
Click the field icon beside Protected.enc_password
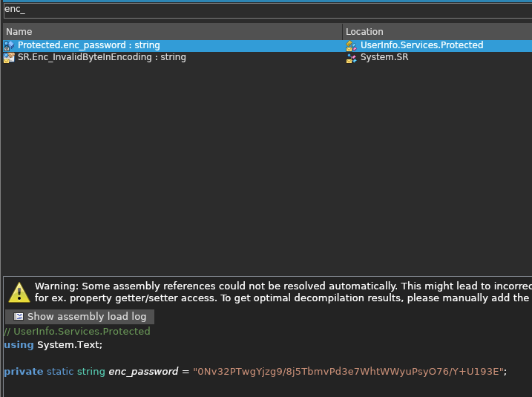[x=9, y=45]
